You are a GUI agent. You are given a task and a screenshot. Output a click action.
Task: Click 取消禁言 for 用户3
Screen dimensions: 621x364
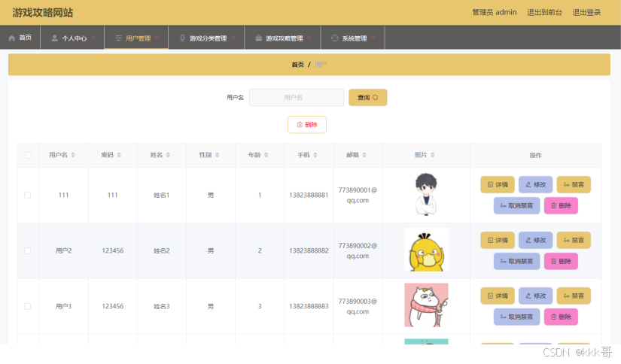point(516,317)
